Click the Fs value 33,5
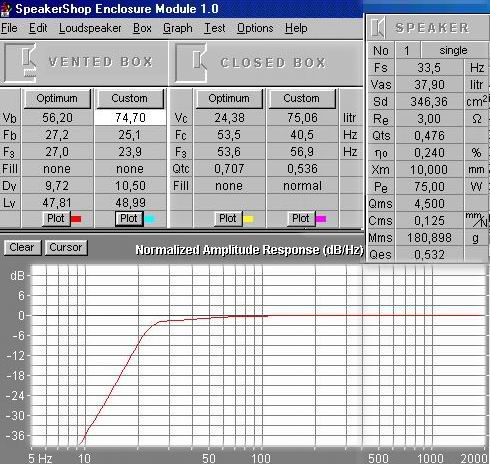This screenshot has height=464, width=490. (x=429, y=68)
